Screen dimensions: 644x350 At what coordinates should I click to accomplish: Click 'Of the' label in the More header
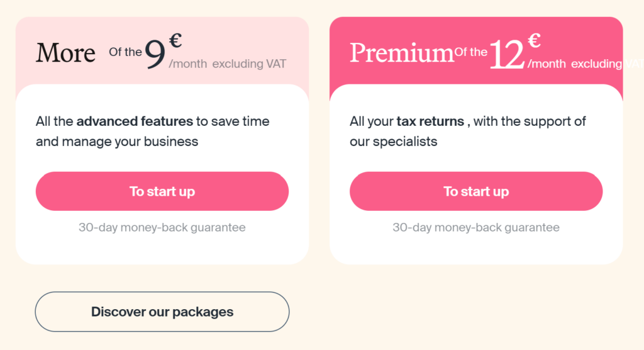pos(125,52)
